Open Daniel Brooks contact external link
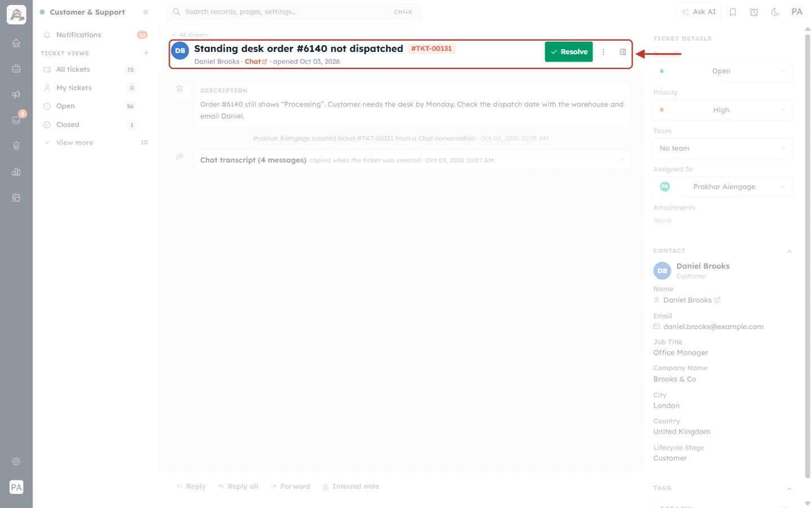 pyautogui.click(x=717, y=300)
